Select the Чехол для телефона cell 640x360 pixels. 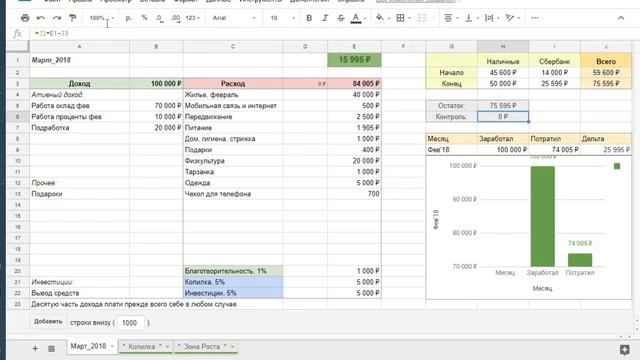pyautogui.click(x=233, y=194)
